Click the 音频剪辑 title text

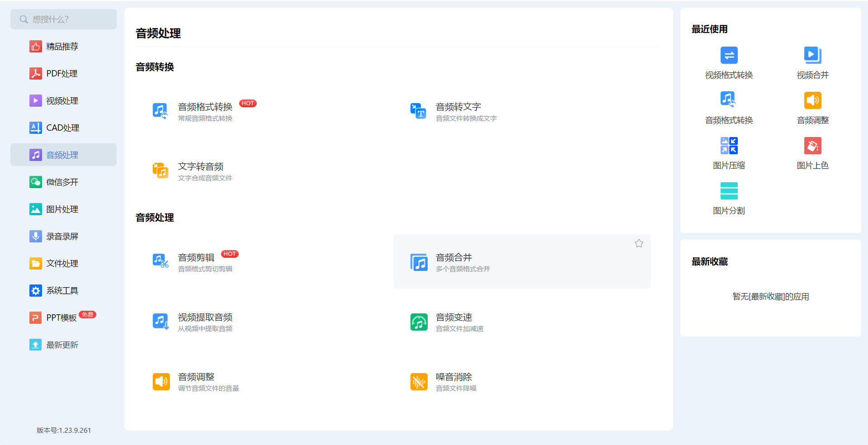coord(196,257)
